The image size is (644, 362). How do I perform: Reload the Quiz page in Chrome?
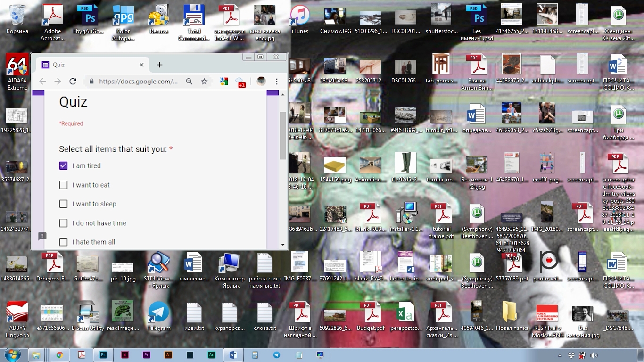73,82
